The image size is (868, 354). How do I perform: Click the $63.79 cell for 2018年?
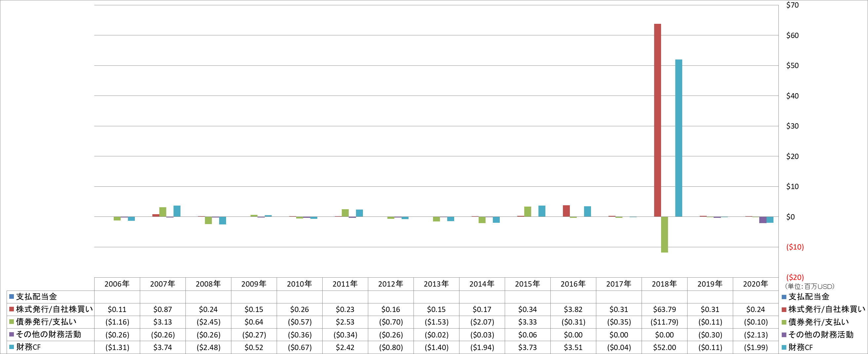click(664, 309)
